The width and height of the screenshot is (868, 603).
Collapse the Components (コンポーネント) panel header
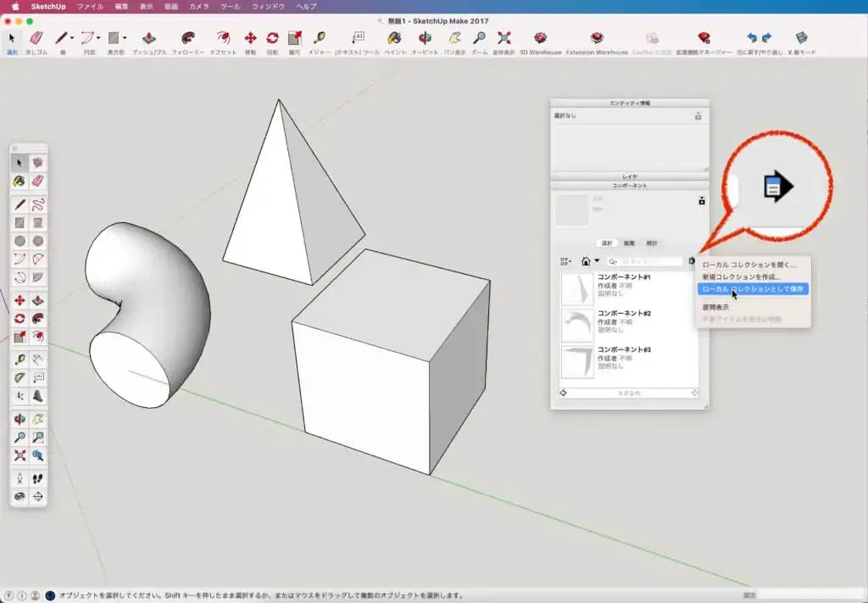630,186
